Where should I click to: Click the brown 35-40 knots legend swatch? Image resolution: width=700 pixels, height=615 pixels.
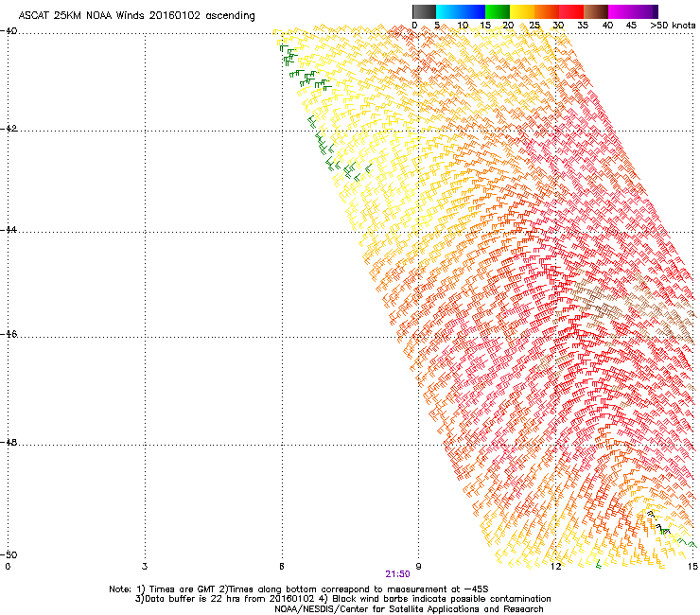point(596,11)
